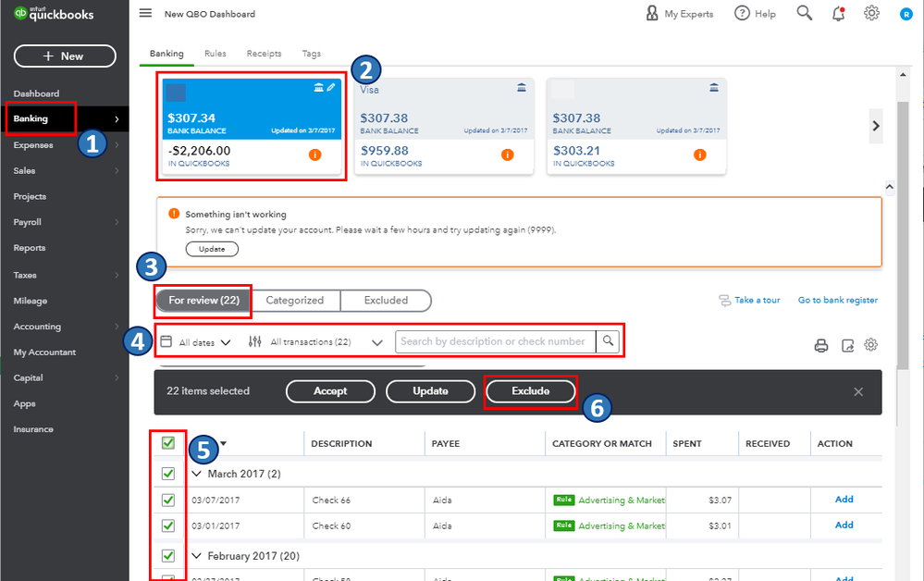Click the + New button

click(65, 56)
